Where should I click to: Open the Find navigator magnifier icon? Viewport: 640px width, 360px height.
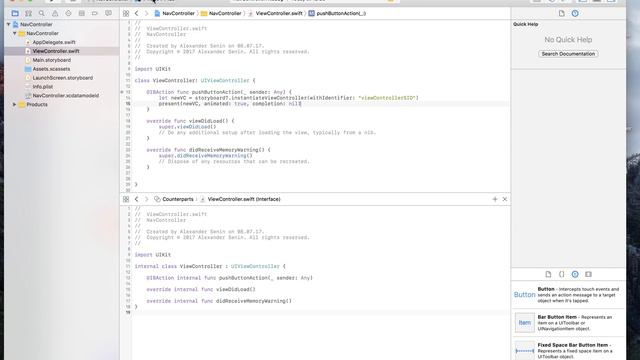tap(42, 13)
